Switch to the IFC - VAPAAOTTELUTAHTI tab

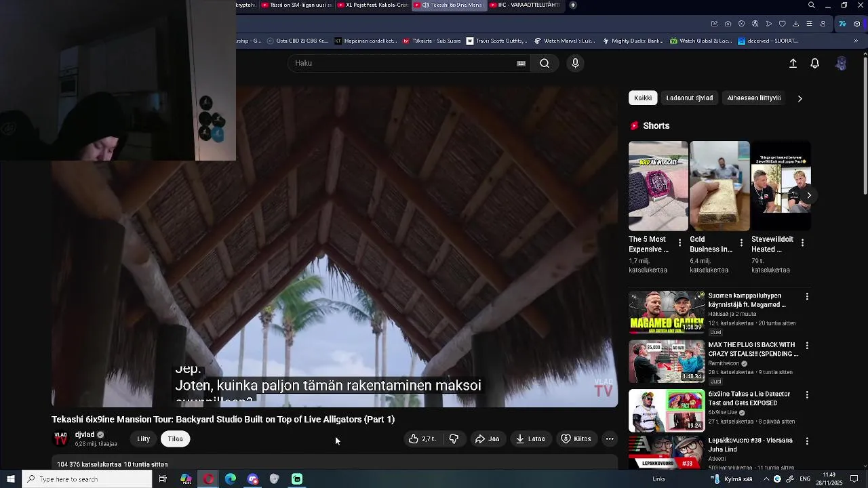[529, 5]
